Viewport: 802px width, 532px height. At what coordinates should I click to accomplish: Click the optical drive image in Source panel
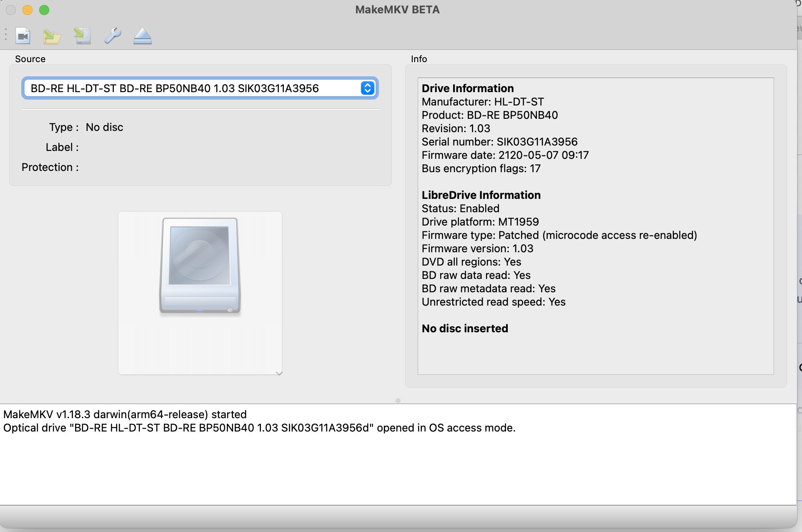(200, 266)
